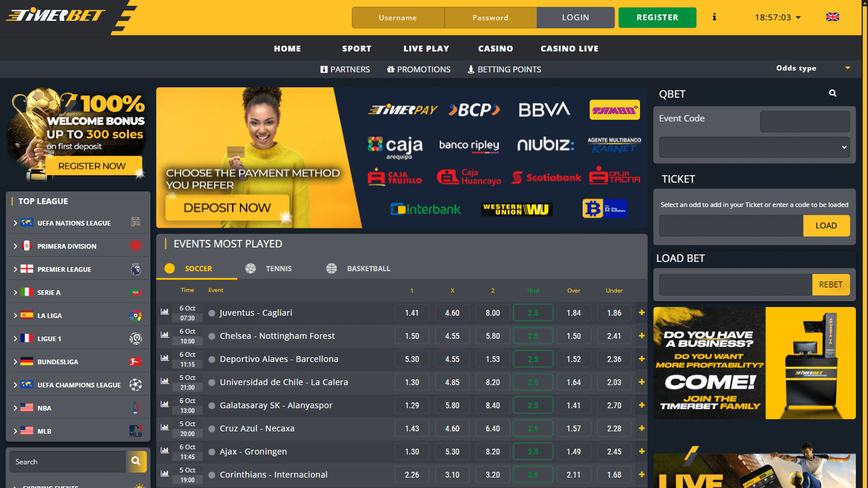Click the Event Code input field

coord(805,121)
